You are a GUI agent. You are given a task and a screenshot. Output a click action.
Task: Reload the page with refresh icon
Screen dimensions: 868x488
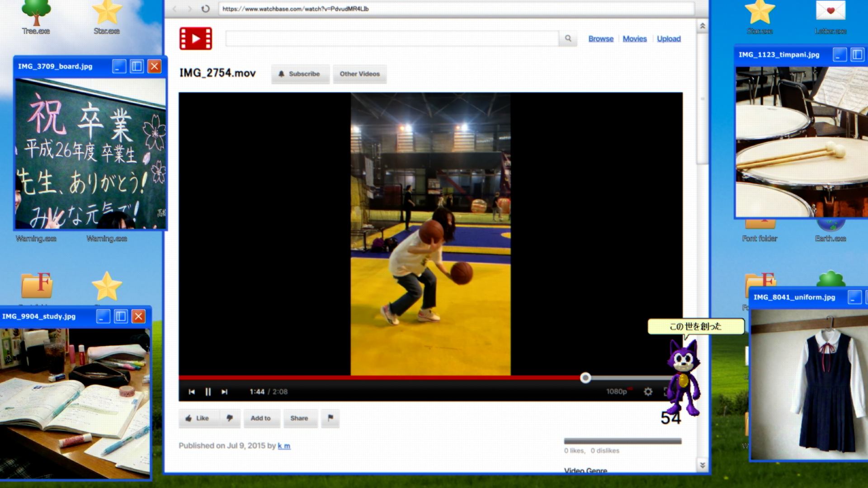[x=205, y=9]
